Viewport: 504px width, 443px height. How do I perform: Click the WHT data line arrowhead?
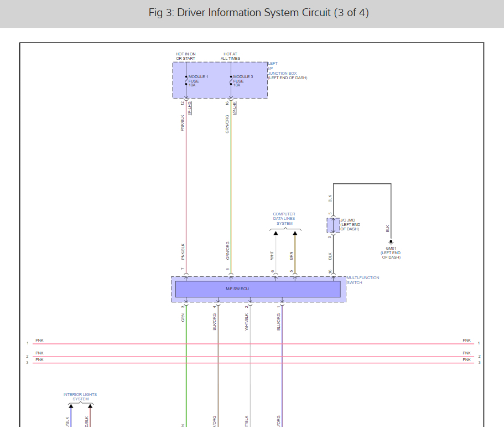point(276,233)
